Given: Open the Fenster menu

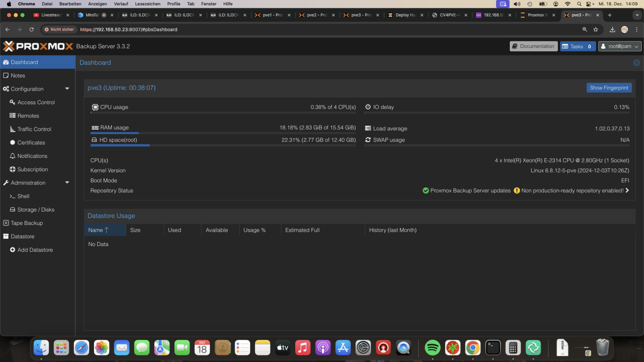Looking at the screenshot, I should point(209,4).
